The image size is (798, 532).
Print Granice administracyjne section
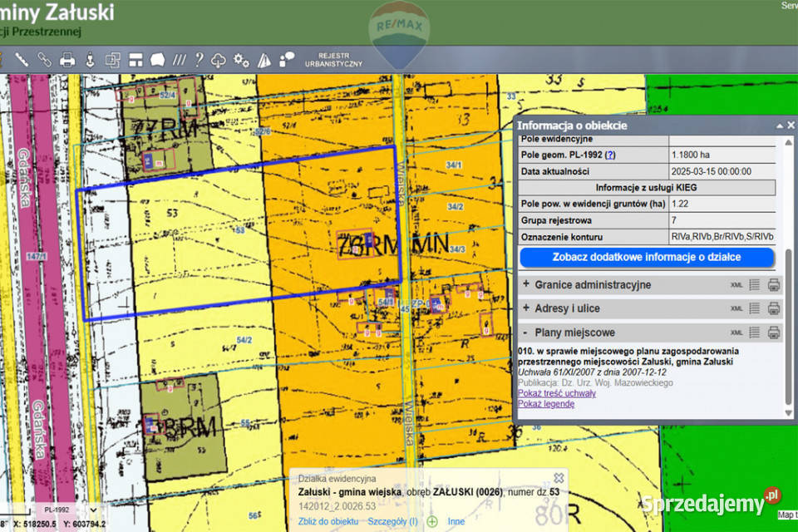[774, 284]
